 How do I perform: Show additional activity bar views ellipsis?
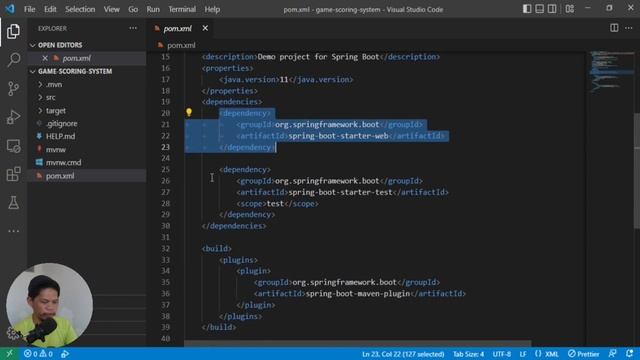(13, 231)
